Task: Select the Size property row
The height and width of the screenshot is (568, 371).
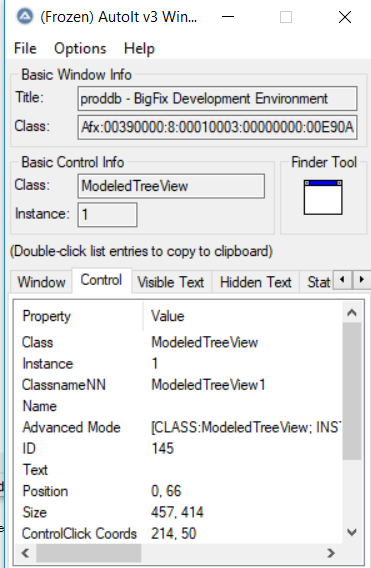Action: coord(178,512)
